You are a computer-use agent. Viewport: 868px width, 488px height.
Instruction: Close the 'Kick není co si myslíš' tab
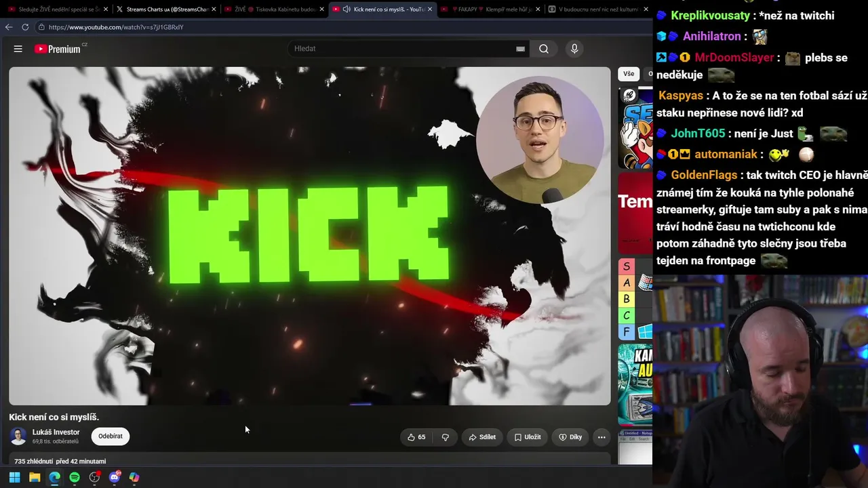pyautogui.click(x=430, y=9)
